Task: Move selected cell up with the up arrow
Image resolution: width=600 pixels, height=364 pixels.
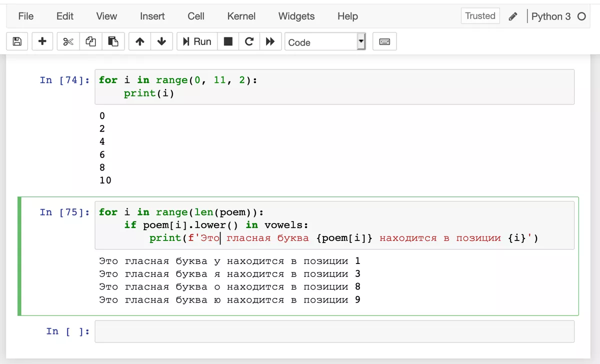Action: pyautogui.click(x=140, y=41)
